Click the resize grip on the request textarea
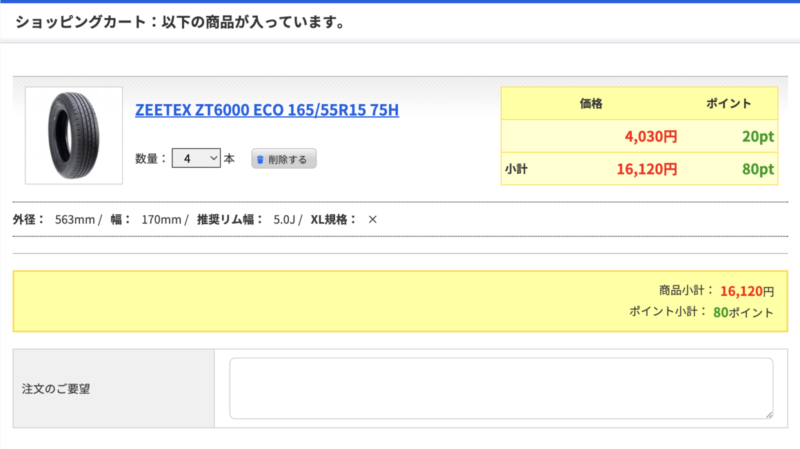This screenshot has height=449, width=800. pos(769,415)
